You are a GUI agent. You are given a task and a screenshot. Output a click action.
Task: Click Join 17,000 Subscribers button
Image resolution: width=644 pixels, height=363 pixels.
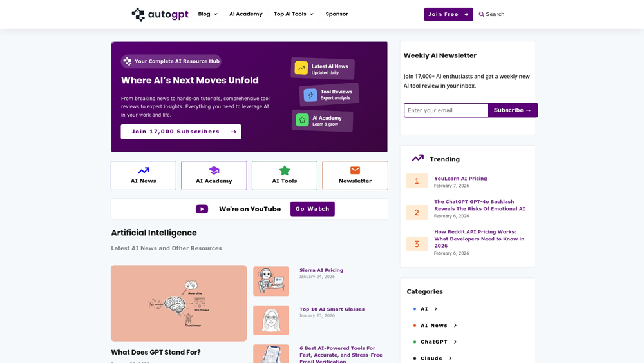[181, 132]
